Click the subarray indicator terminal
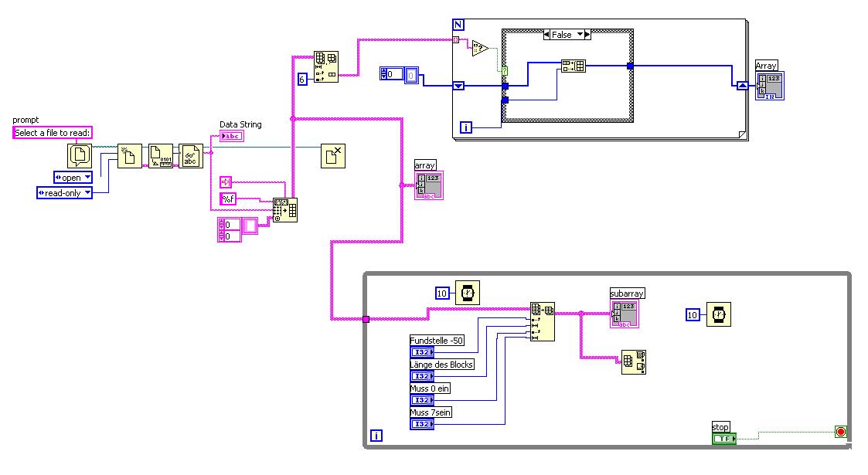This screenshot has height=475, width=868. 625,314
